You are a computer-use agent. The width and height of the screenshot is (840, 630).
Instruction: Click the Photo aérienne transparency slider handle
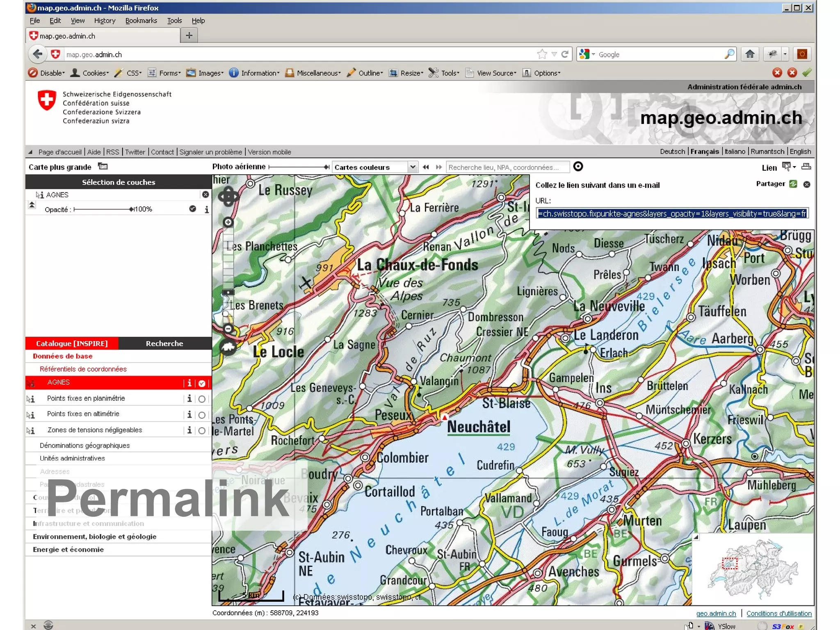(x=326, y=167)
